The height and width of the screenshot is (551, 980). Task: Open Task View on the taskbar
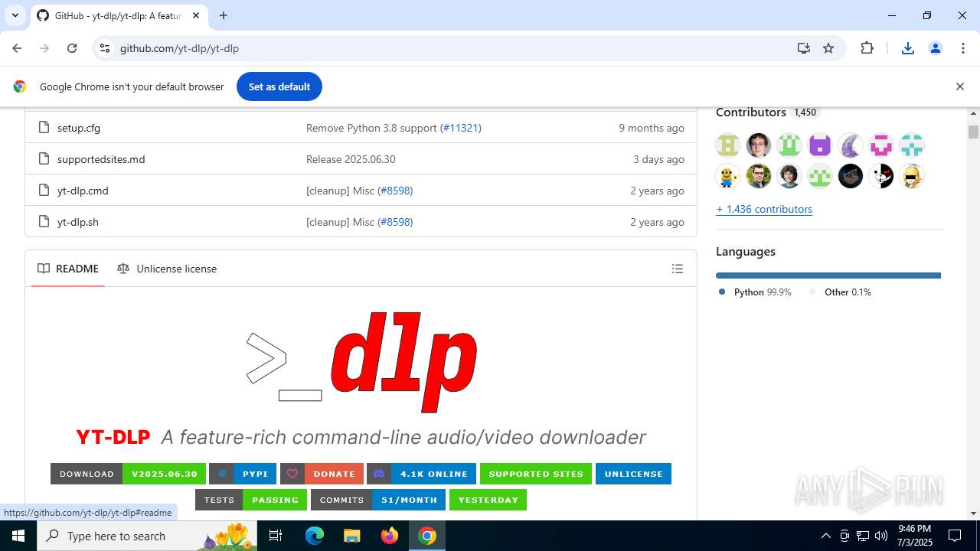pyautogui.click(x=276, y=536)
